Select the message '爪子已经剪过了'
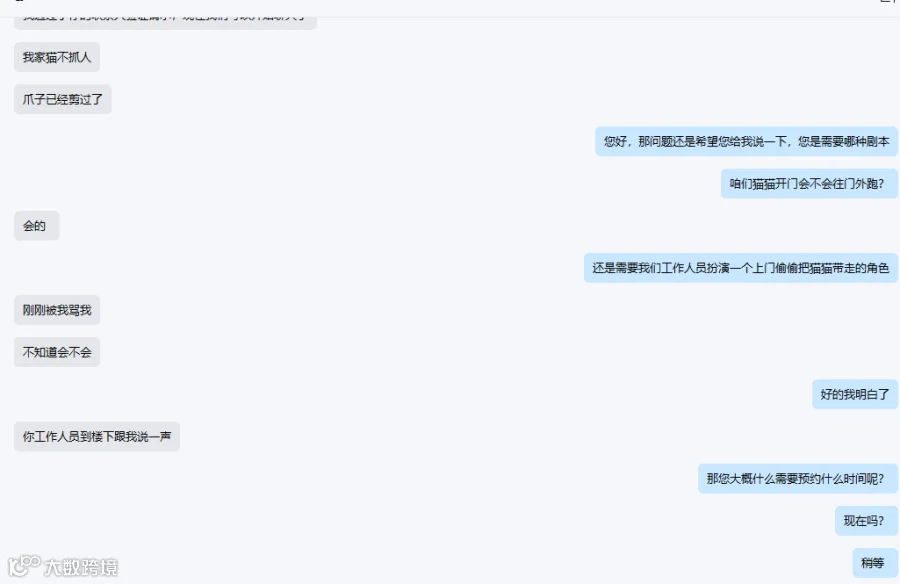The width and height of the screenshot is (900, 584). [x=63, y=99]
